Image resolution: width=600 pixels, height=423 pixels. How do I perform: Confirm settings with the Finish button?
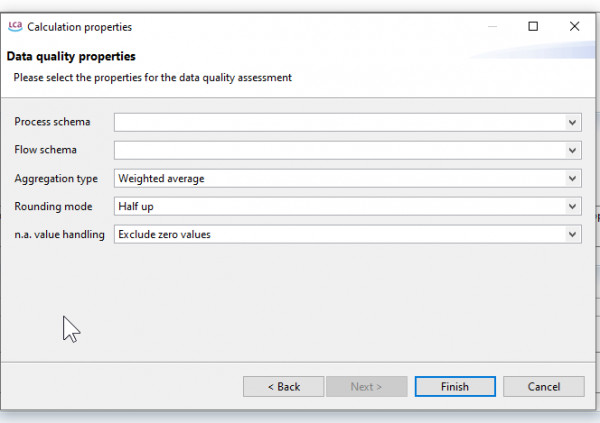coord(455,387)
